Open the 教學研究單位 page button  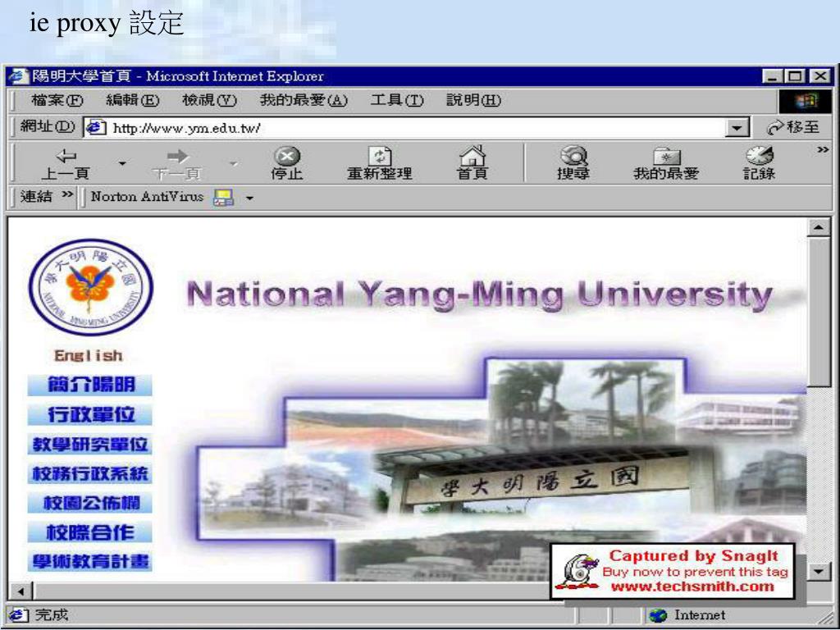pos(90,444)
